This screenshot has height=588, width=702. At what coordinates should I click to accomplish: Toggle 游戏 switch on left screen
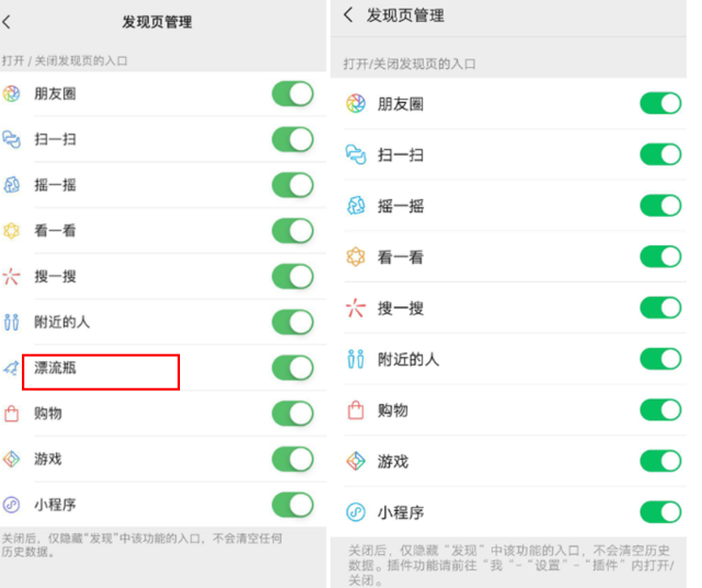[293, 459]
